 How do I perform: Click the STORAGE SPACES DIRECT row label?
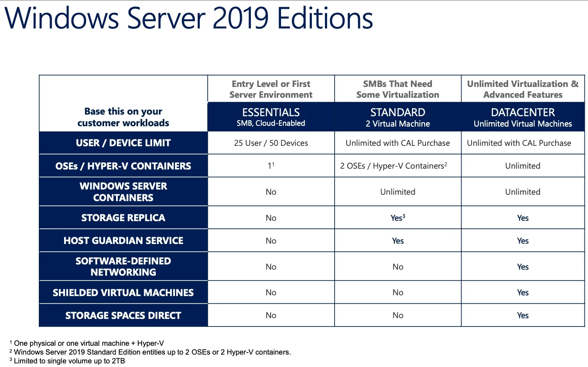click(123, 315)
